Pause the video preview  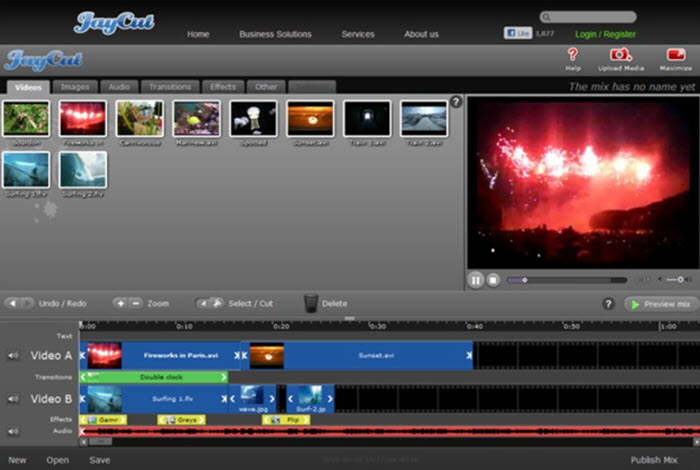[x=476, y=280]
